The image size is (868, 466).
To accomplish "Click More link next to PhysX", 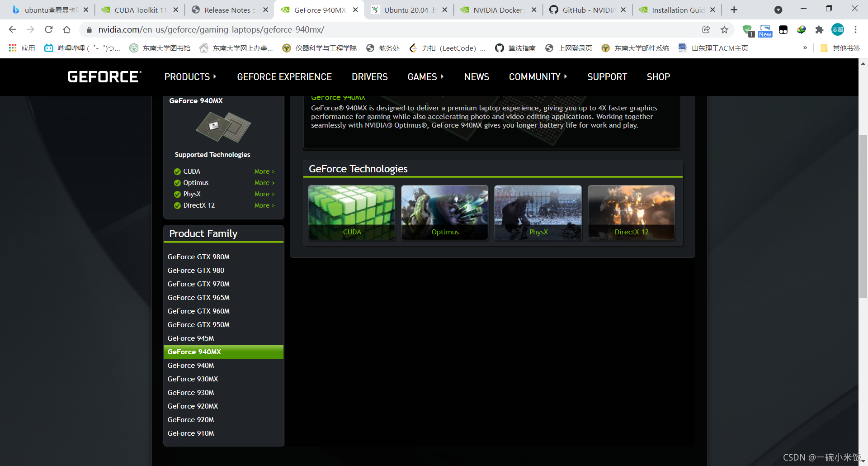I will [x=264, y=194].
